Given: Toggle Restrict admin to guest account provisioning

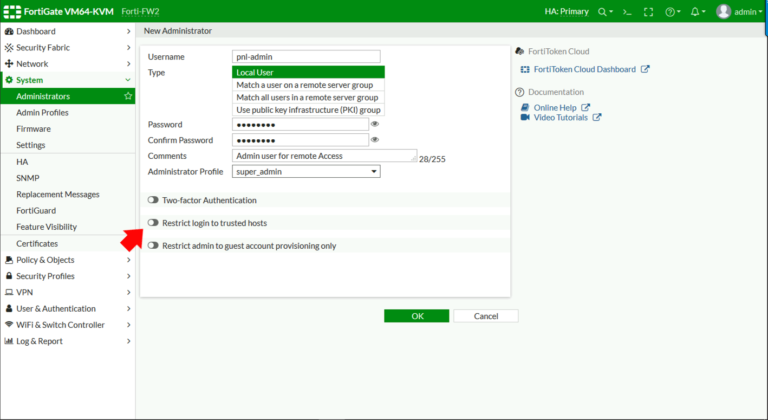Looking at the screenshot, I should pyautogui.click(x=153, y=246).
